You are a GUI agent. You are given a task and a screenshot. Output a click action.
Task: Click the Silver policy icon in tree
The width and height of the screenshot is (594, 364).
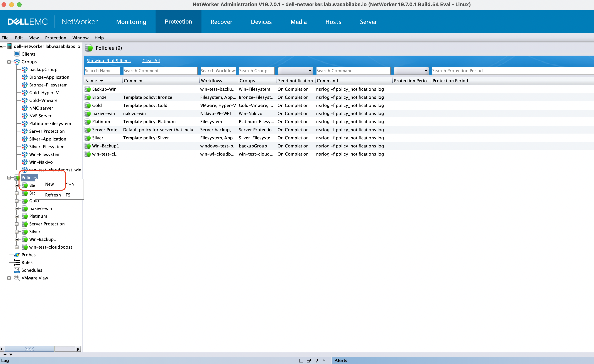pyautogui.click(x=25, y=232)
